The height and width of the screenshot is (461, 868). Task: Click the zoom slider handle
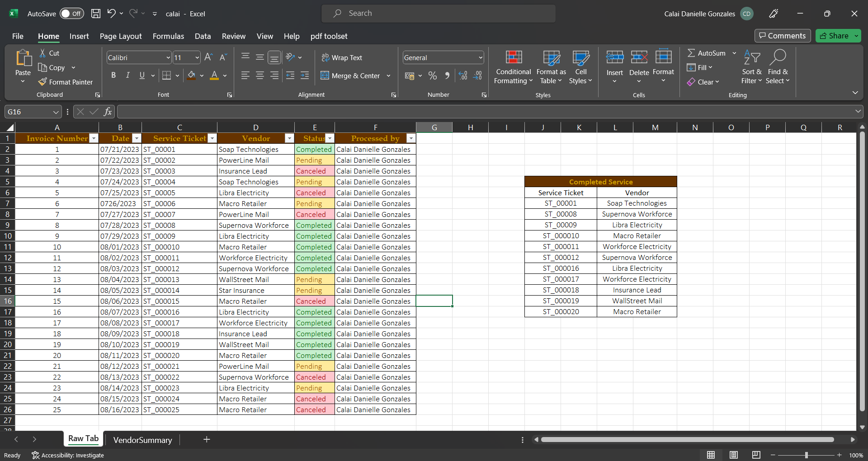click(x=806, y=455)
